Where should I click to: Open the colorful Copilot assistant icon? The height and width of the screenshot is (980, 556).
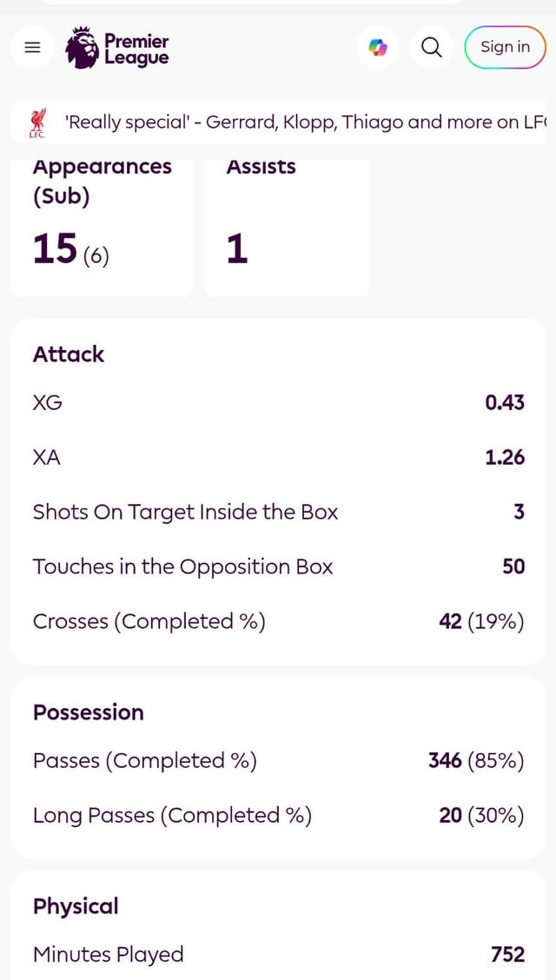point(378,48)
